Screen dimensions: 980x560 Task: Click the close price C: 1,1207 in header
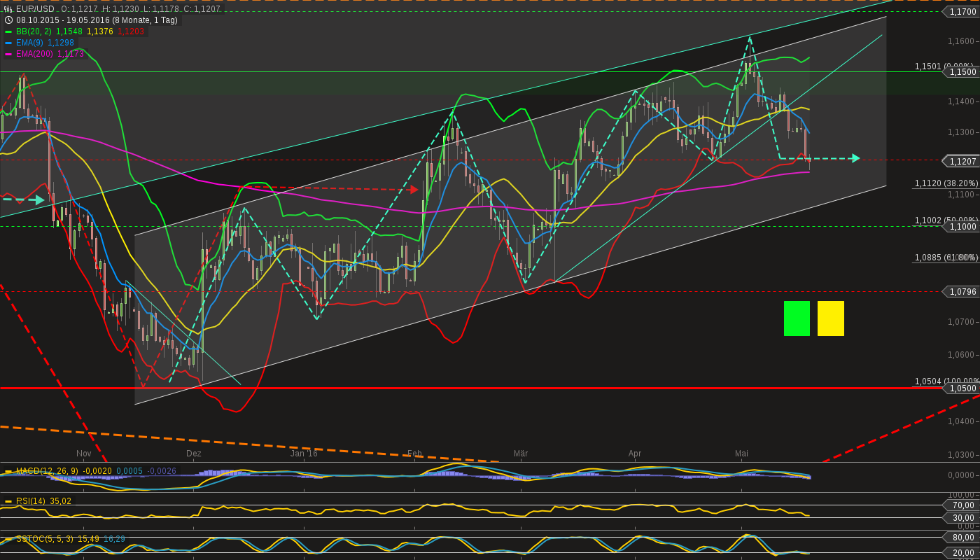202,9
